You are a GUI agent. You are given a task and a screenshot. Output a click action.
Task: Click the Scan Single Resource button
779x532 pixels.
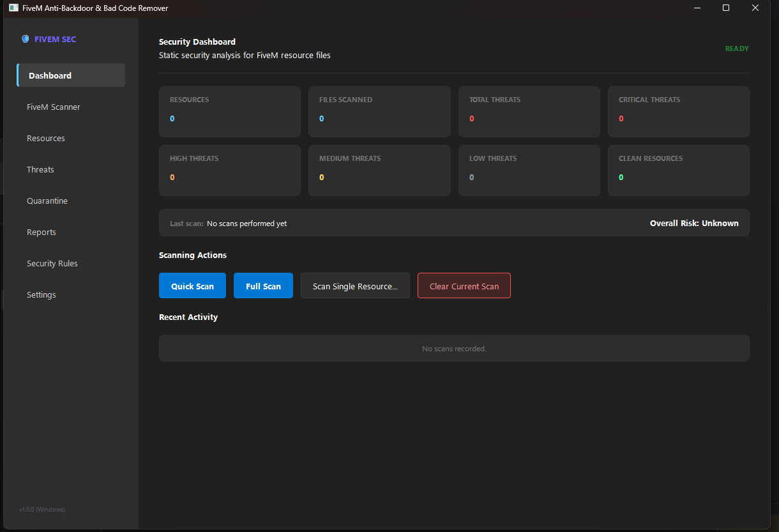click(x=355, y=285)
